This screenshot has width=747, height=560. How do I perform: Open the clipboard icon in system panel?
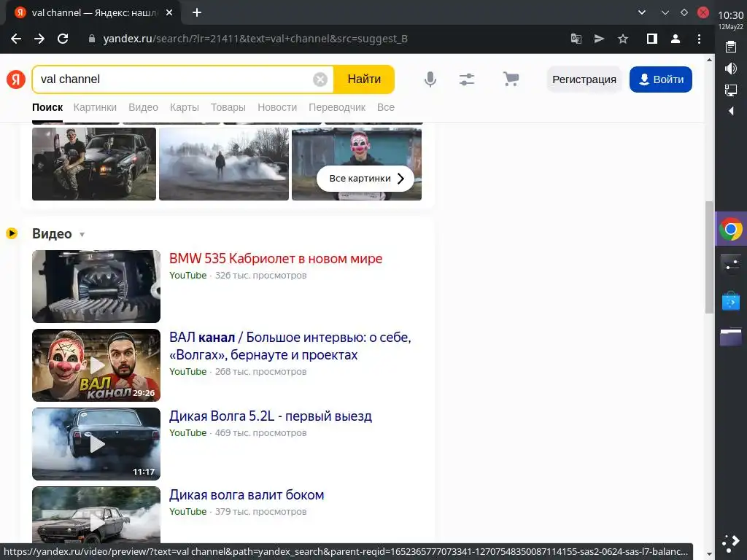731,47
